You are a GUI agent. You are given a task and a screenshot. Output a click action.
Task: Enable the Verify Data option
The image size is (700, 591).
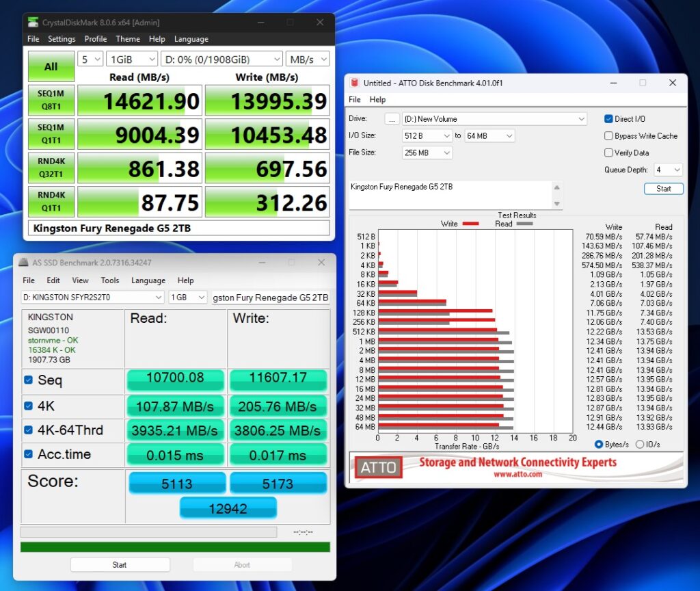tap(608, 153)
